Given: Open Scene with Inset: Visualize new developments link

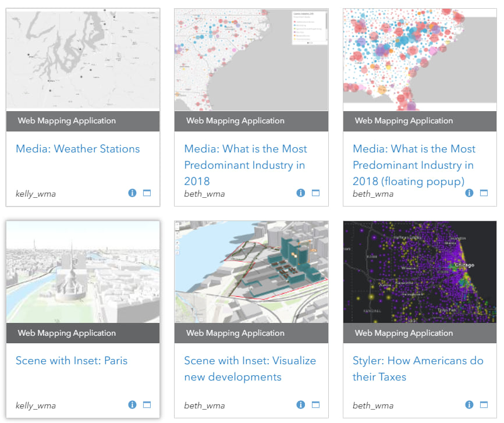Looking at the screenshot, I should click(x=250, y=369).
